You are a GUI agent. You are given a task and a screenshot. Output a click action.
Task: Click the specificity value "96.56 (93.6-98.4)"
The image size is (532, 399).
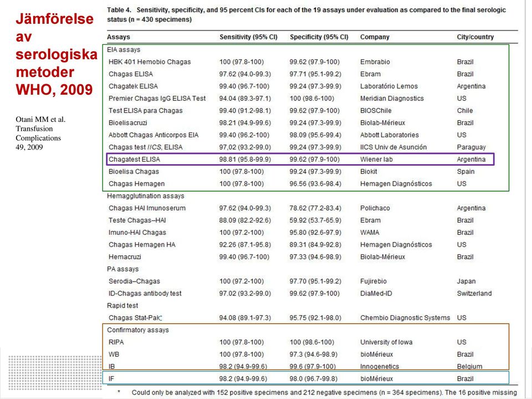pyautogui.click(x=315, y=184)
